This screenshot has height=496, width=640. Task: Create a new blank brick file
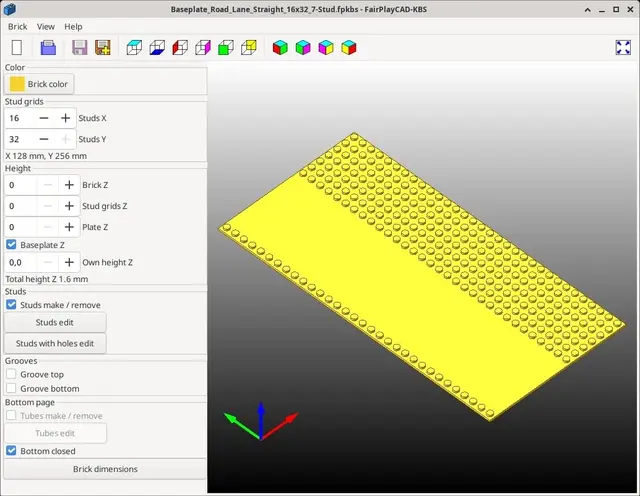point(17,47)
